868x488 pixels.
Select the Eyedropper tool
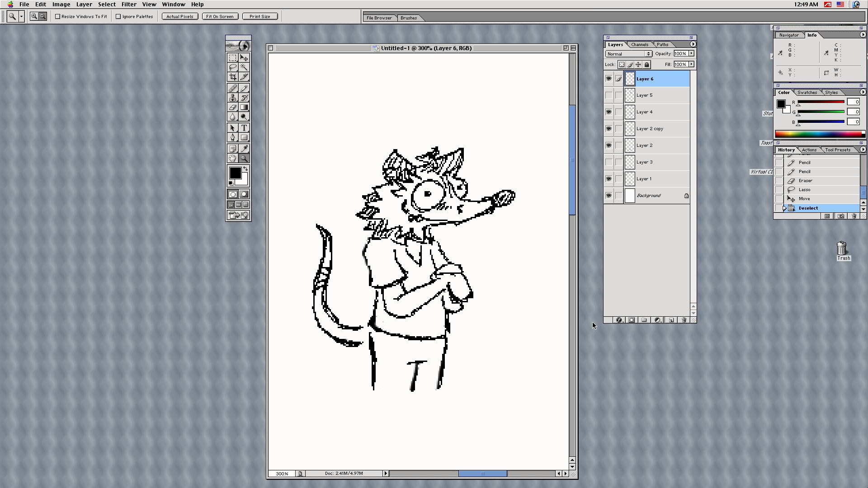(244, 148)
